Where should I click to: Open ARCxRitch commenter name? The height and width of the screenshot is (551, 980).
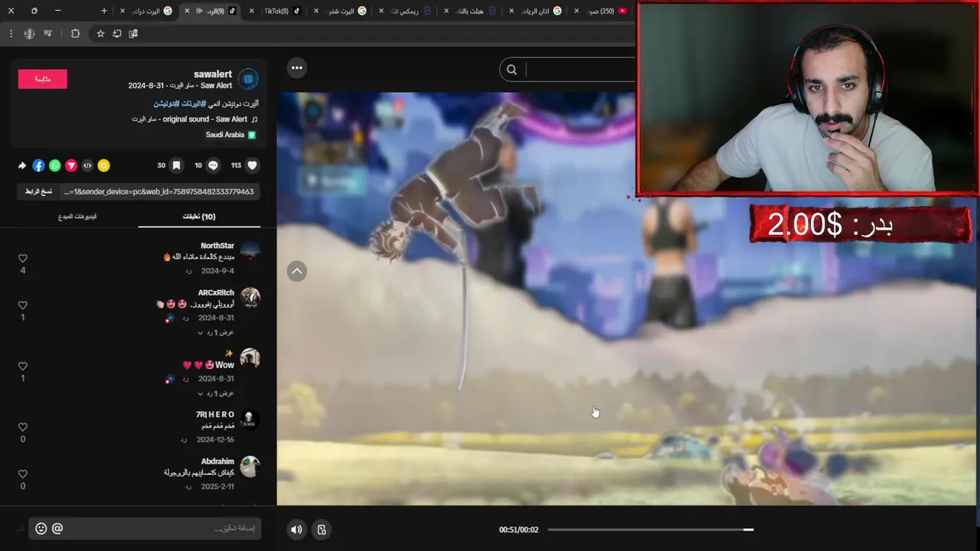click(x=216, y=292)
